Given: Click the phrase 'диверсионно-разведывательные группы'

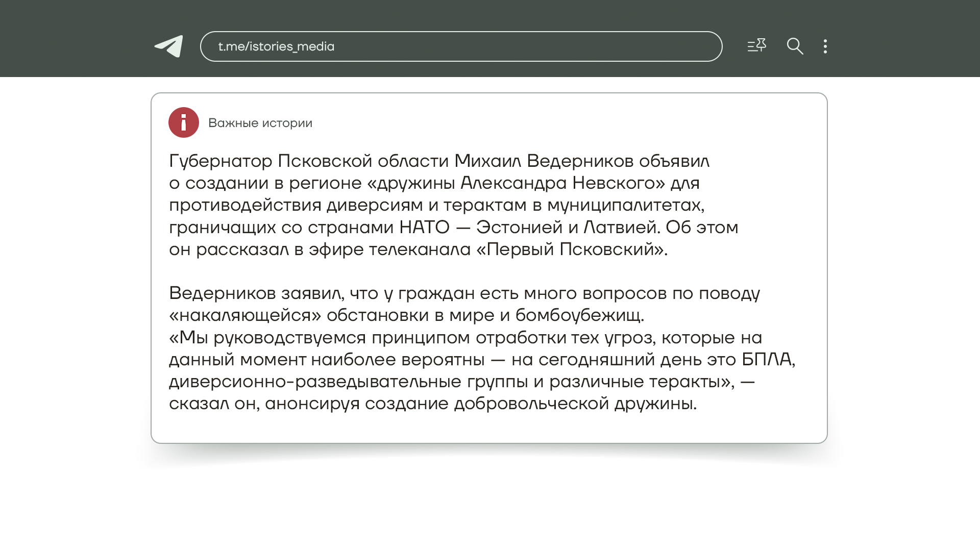Looking at the screenshot, I should point(348,382).
